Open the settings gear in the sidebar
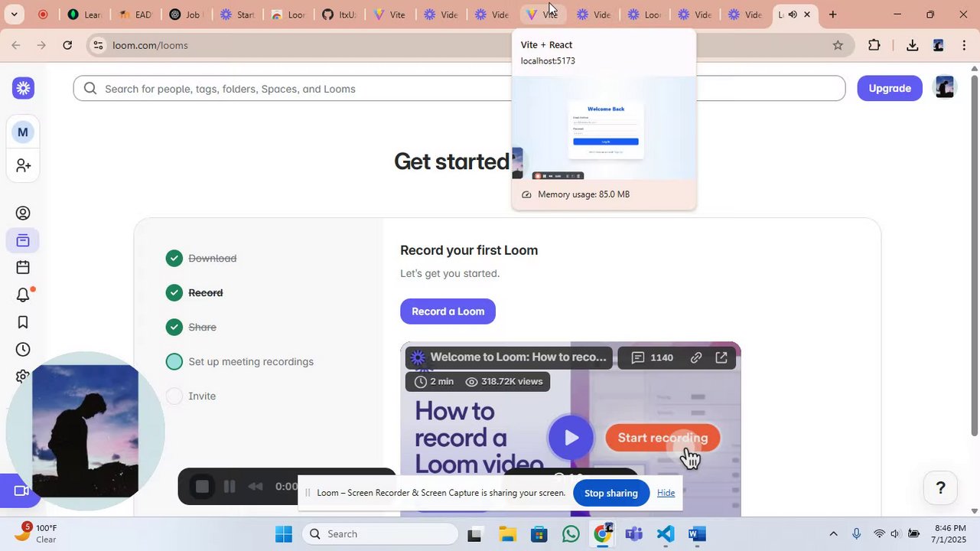Viewport: 980px width, 551px height. pyautogui.click(x=23, y=377)
